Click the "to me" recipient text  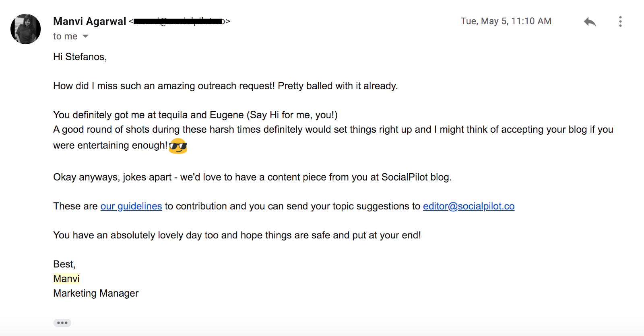(65, 36)
